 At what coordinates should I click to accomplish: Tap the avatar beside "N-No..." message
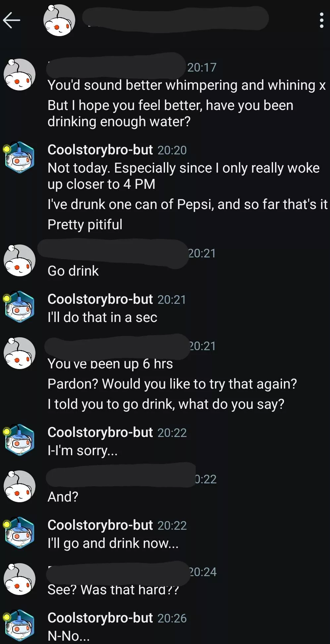click(20, 625)
